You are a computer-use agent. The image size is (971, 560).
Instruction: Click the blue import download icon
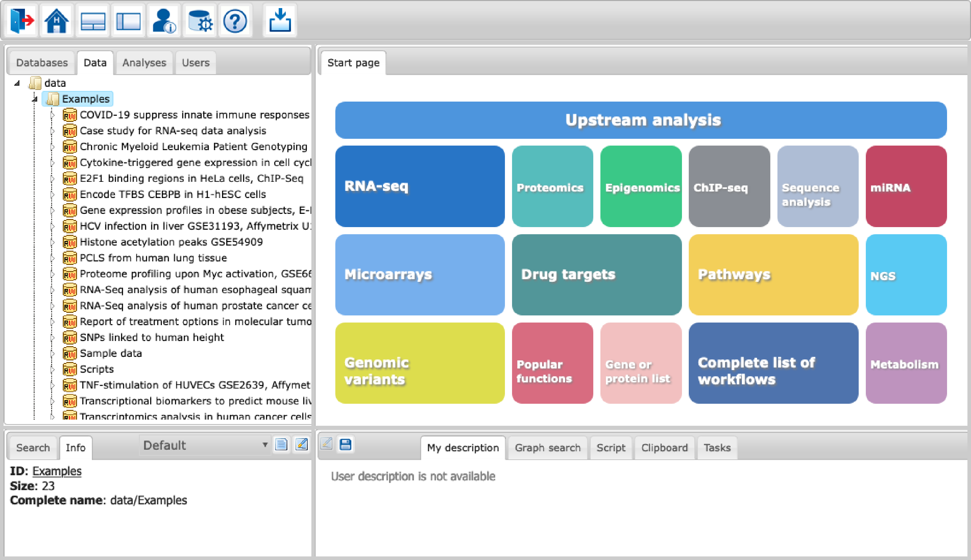(280, 20)
